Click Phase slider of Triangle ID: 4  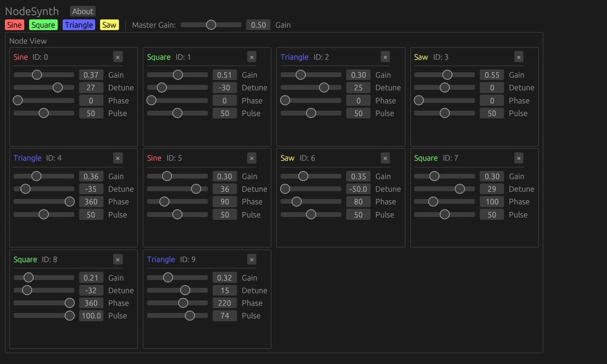click(44, 202)
